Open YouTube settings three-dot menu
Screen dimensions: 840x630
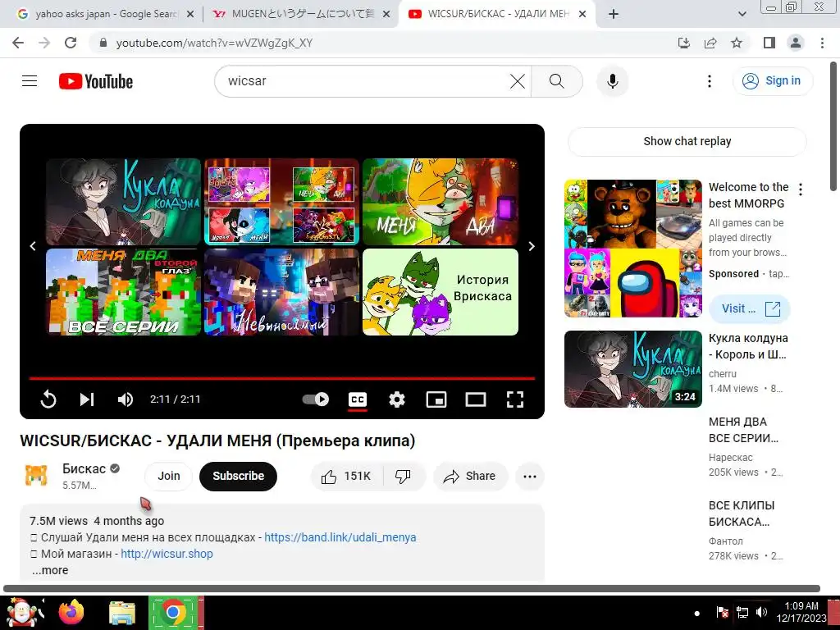(x=710, y=81)
